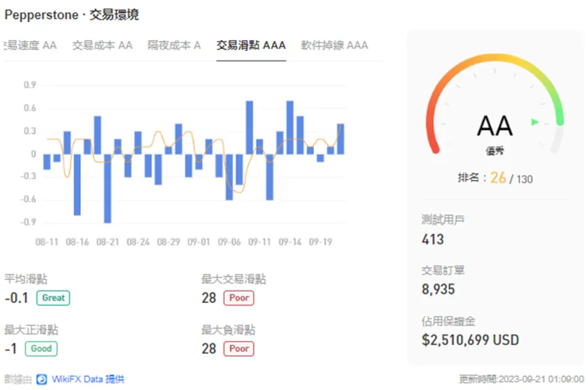588x390 pixels.
Task: Click the Poor badge beside 最大交易滑點
Action: (x=239, y=298)
